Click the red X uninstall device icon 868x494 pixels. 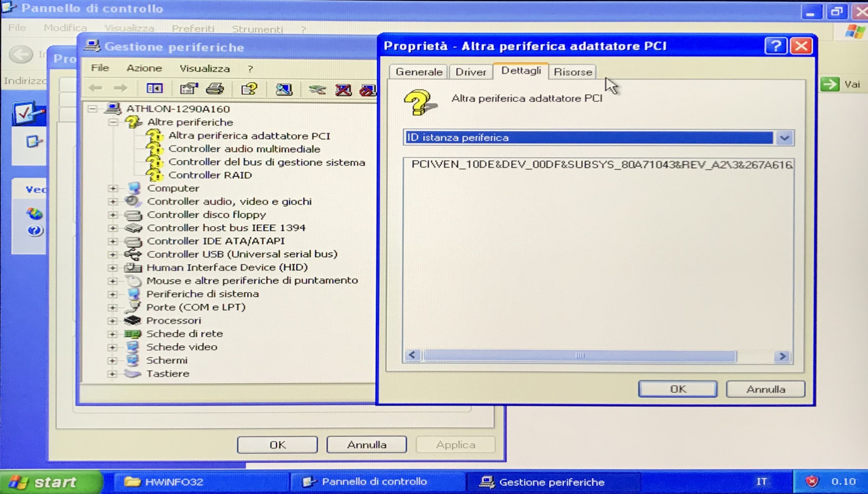click(343, 90)
